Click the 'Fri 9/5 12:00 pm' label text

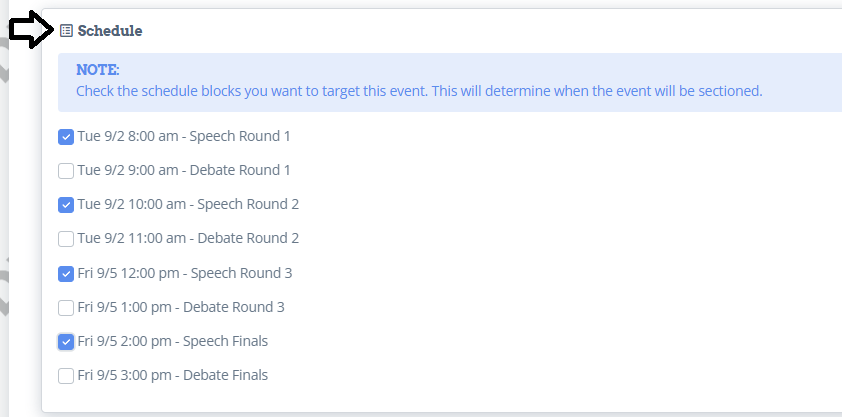[128, 273]
